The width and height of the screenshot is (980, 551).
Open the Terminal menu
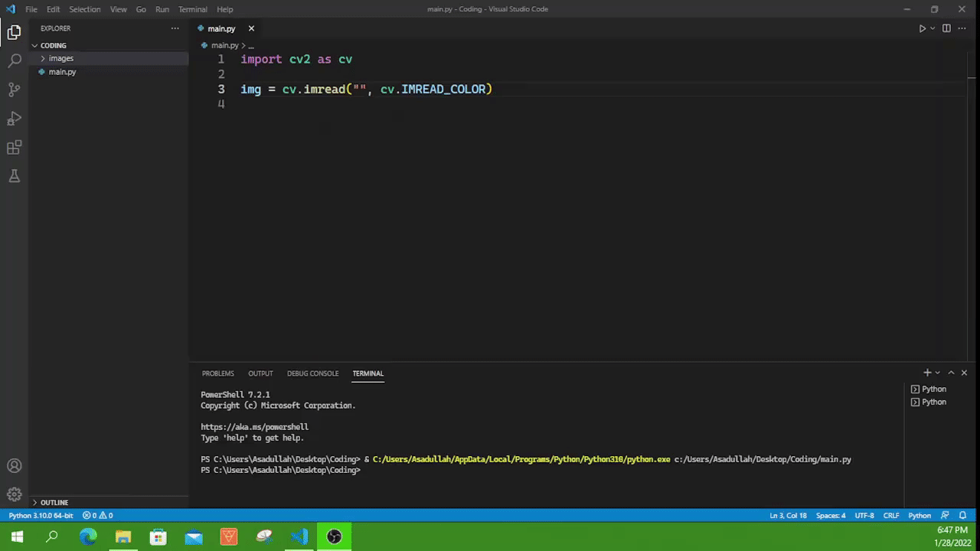pos(192,8)
